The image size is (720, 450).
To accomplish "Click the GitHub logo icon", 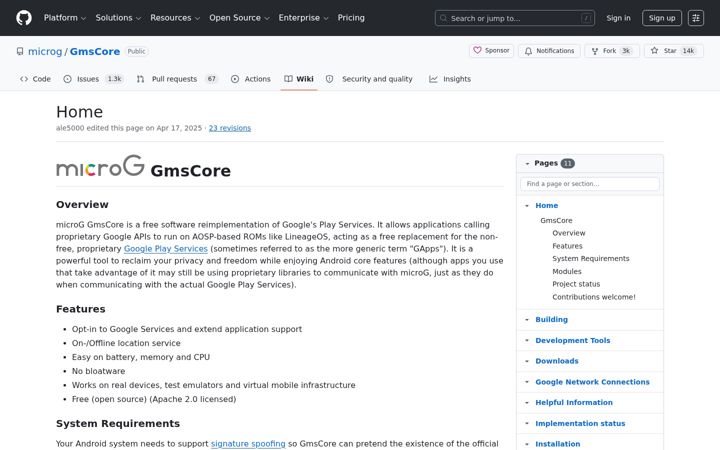I will [x=24, y=18].
